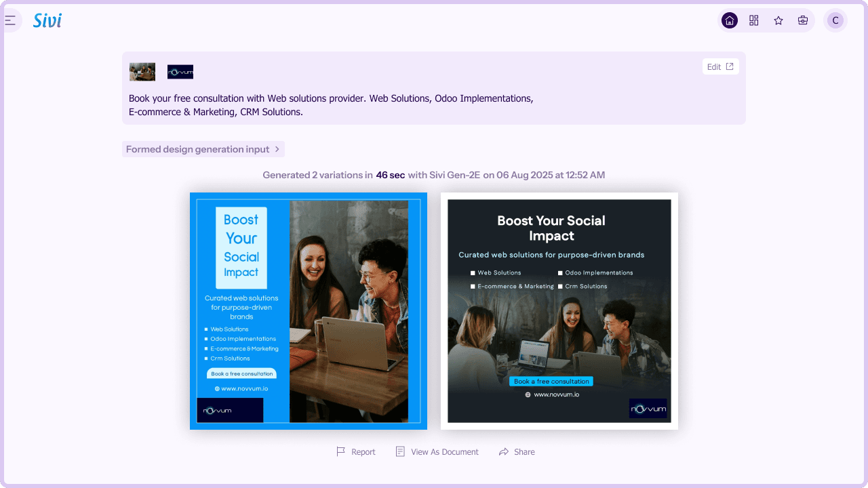
Task: Open favorites with the star icon
Action: tap(778, 20)
